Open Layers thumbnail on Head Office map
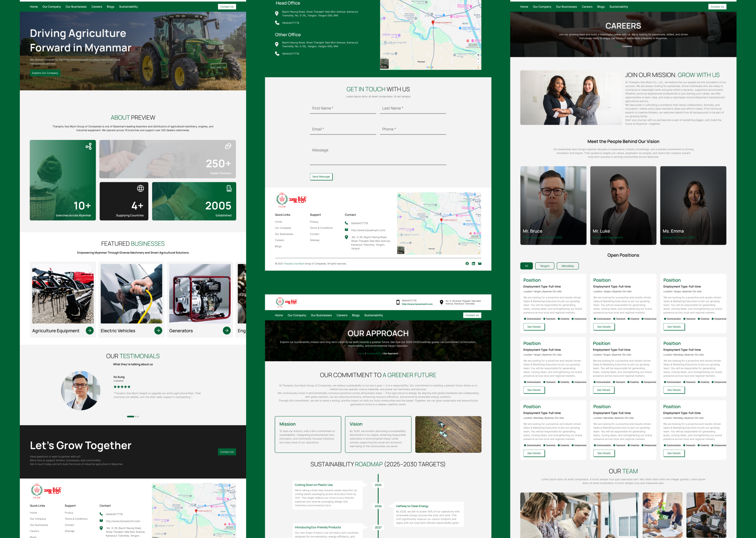The image size is (756, 538). click(x=384, y=64)
